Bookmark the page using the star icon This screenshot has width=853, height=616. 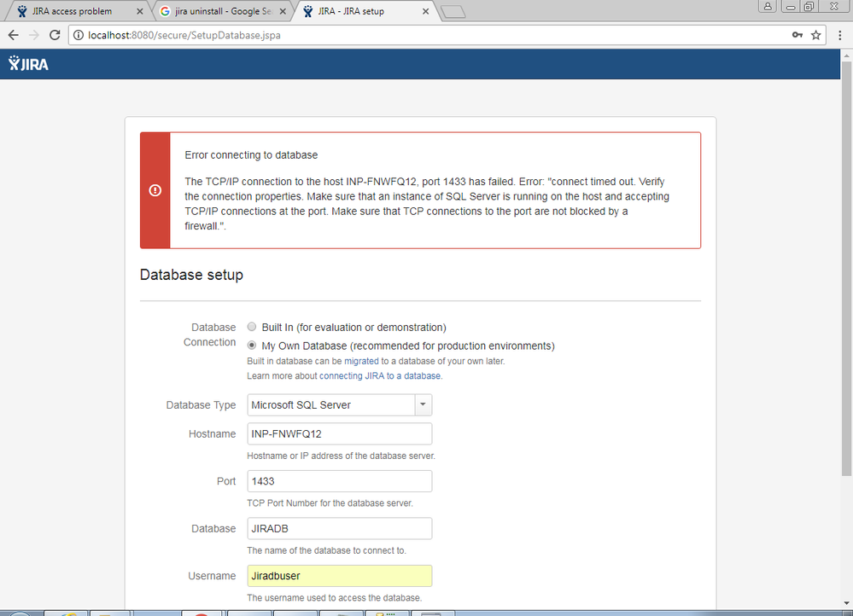click(x=815, y=35)
